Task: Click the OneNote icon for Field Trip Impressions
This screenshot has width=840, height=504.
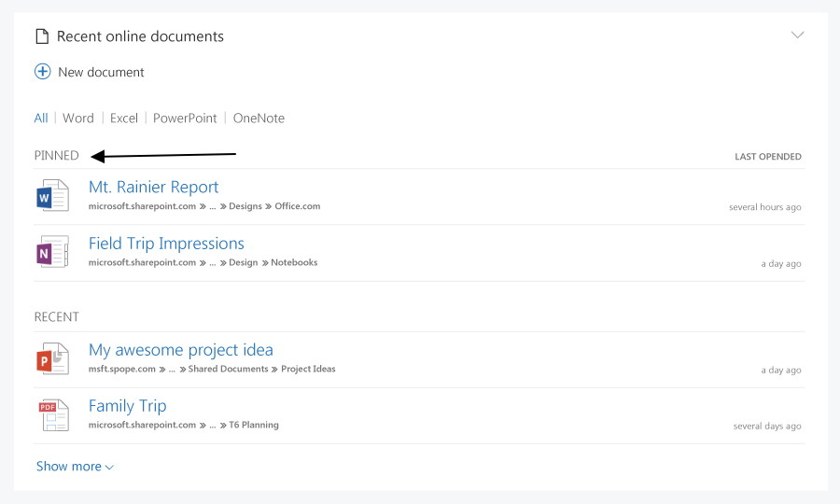Action: [52, 252]
